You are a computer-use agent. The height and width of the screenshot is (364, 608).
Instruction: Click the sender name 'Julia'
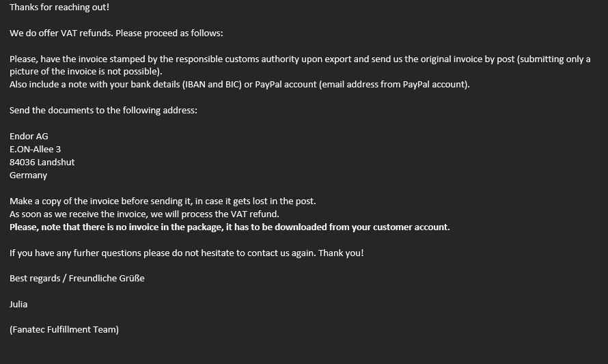(x=18, y=305)
